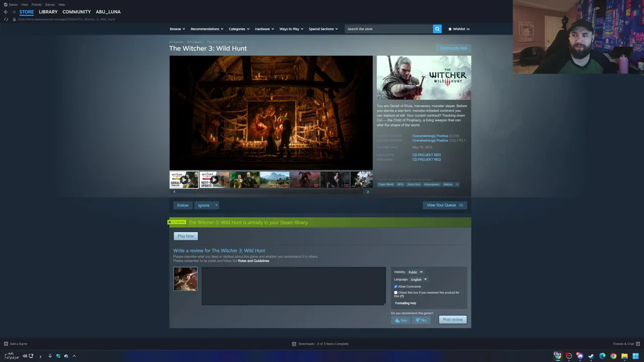Open Discord icon in taskbar
This screenshot has height=362, width=644.
580,356
